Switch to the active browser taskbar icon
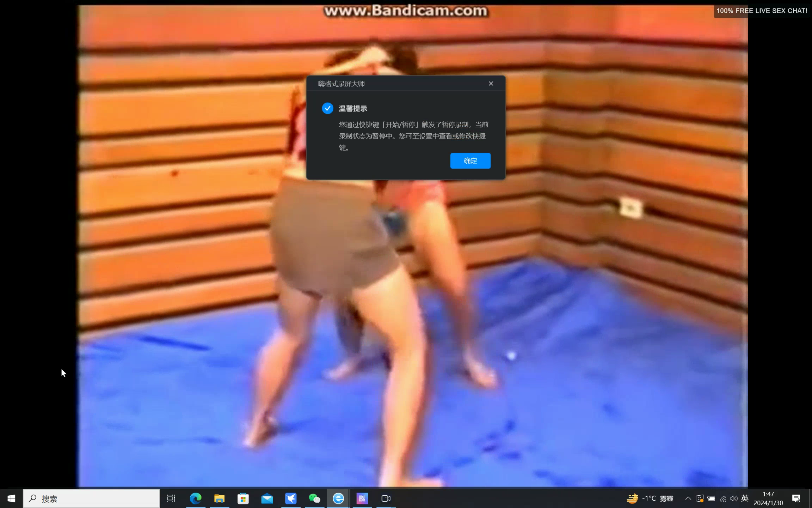The width and height of the screenshot is (812, 508). [x=338, y=498]
